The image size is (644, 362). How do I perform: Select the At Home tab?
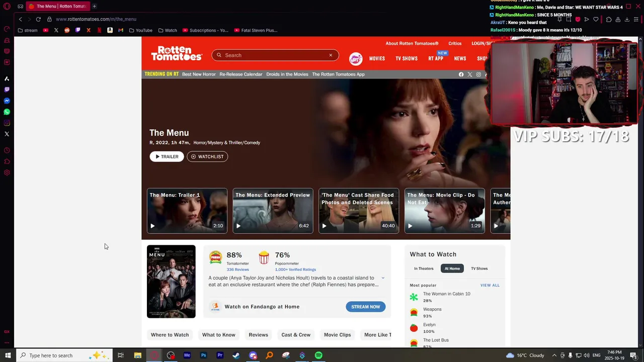pyautogui.click(x=452, y=268)
